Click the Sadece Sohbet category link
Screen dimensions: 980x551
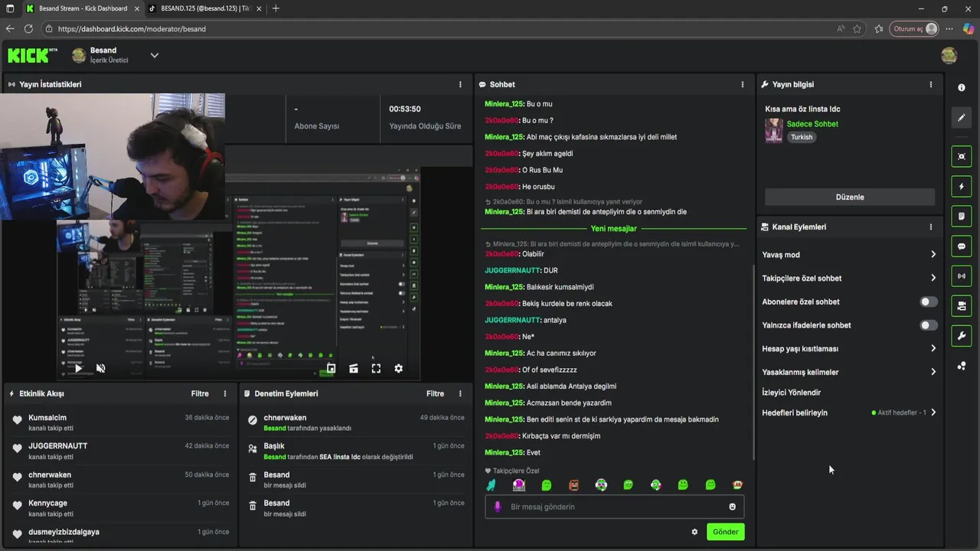(x=812, y=124)
